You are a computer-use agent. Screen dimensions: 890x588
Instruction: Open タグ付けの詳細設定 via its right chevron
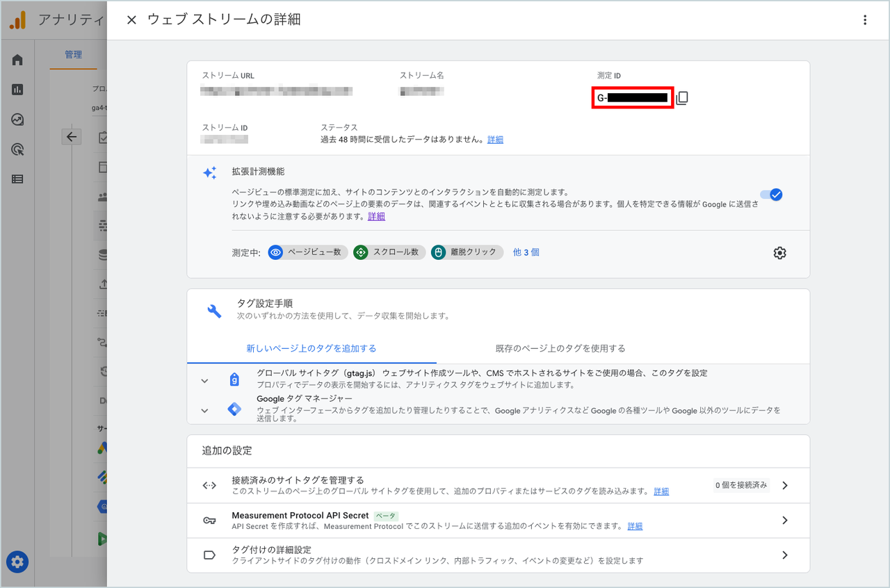click(x=785, y=555)
